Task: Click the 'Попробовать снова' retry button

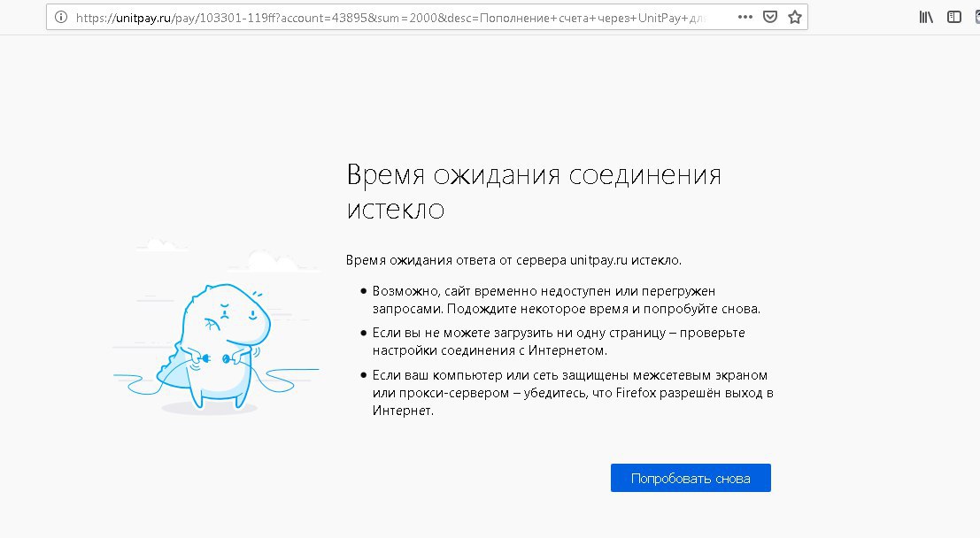Action: 691,478
